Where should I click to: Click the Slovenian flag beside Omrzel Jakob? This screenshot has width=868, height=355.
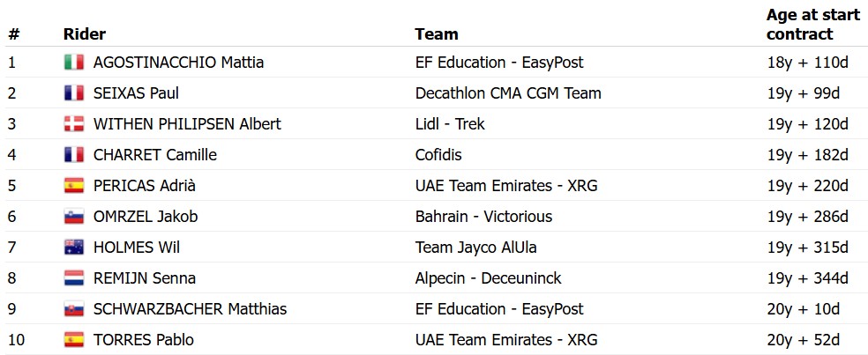click(x=73, y=217)
